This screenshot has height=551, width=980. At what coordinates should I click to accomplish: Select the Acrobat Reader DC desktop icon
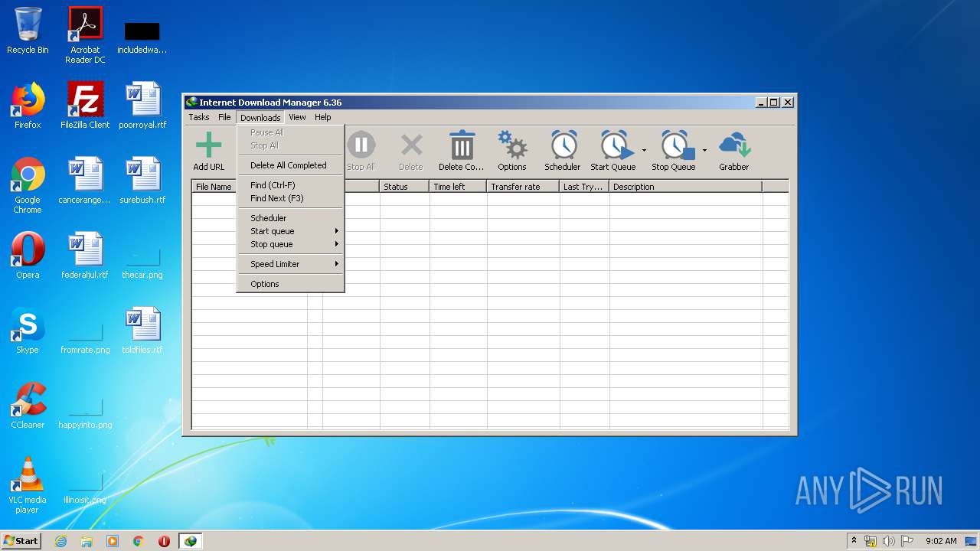85,35
